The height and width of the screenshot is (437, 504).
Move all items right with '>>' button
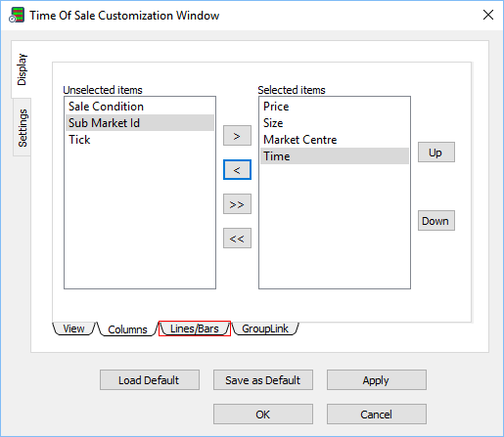pos(237,204)
